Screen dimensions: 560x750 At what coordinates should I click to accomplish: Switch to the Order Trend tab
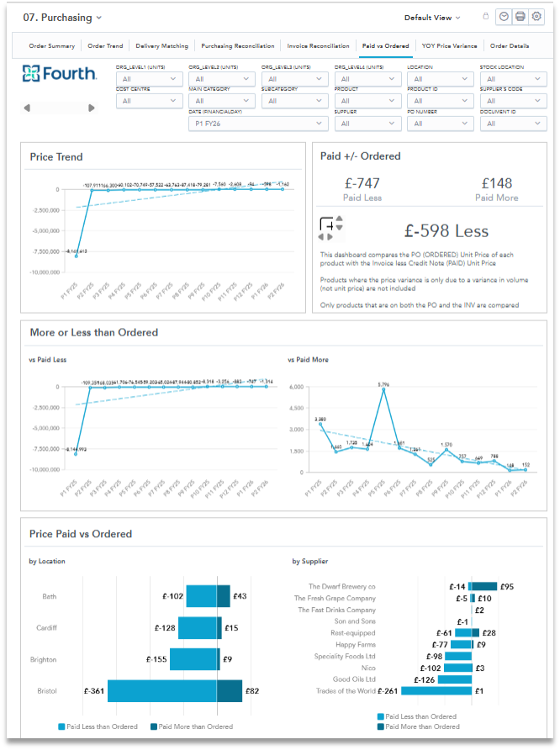[x=105, y=46]
